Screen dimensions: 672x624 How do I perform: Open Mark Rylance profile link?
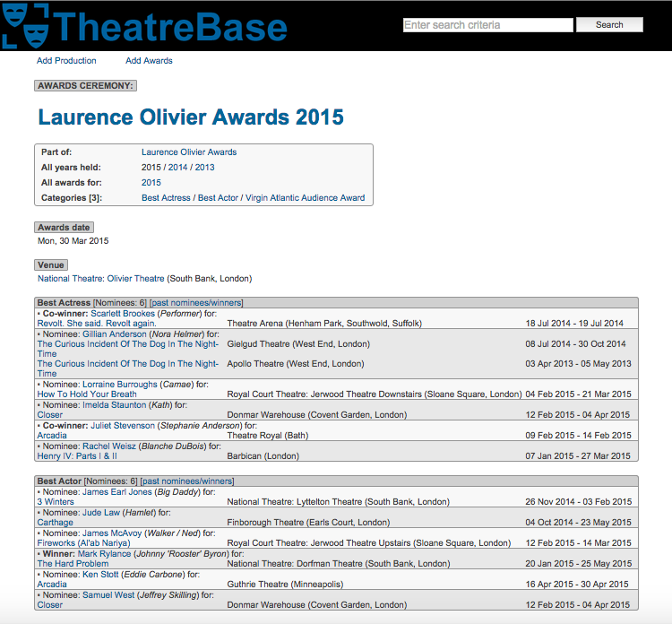[104, 554]
